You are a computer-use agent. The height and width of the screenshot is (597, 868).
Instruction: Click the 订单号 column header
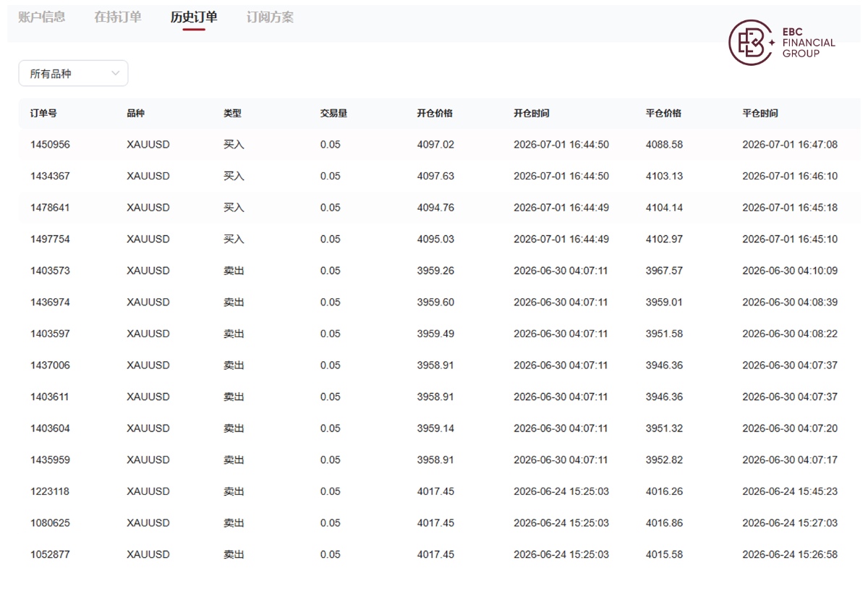click(43, 114)
